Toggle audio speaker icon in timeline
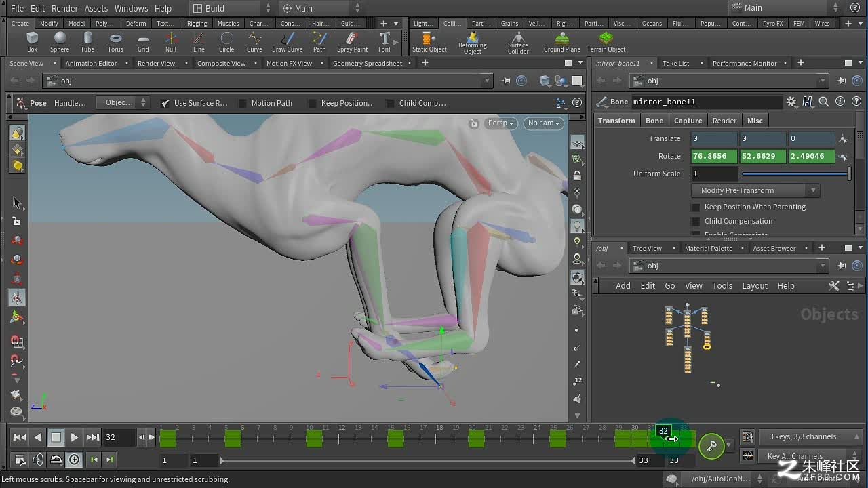This screenshot has height=488, width=868. point(38,460)
